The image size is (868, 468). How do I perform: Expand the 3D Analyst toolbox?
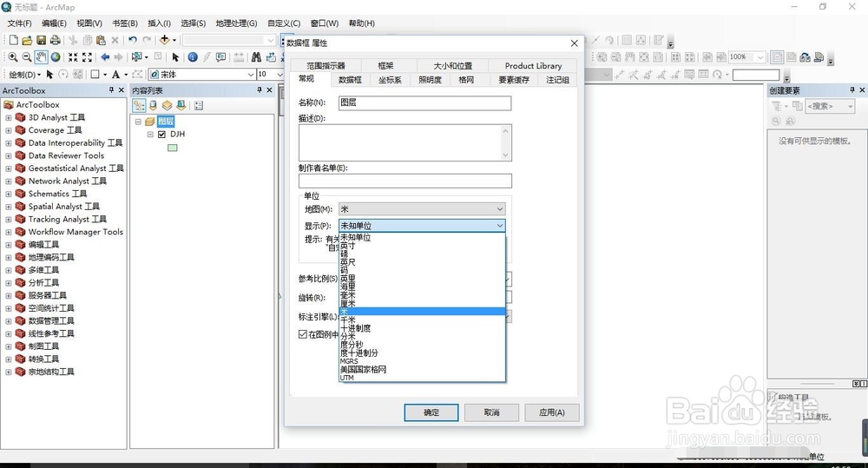point(9,117)
